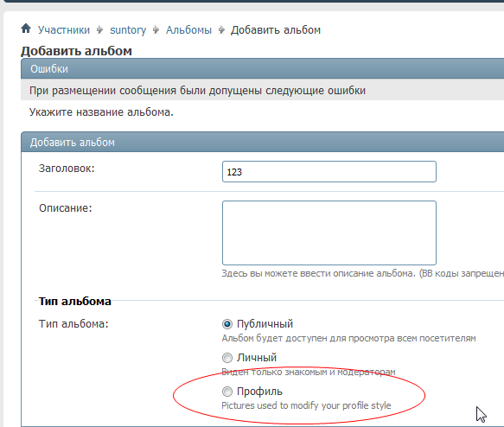Click the 'Виден только знакомым и модераторам' description
504x427 pixels.
point(309,372)
